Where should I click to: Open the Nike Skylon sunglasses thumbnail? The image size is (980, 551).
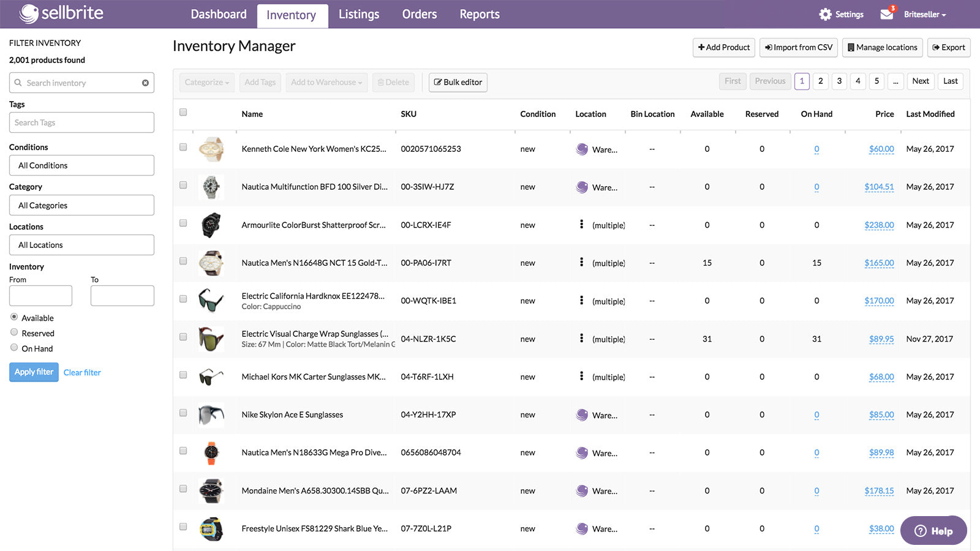pyautogui.click(x=211, y=414)
